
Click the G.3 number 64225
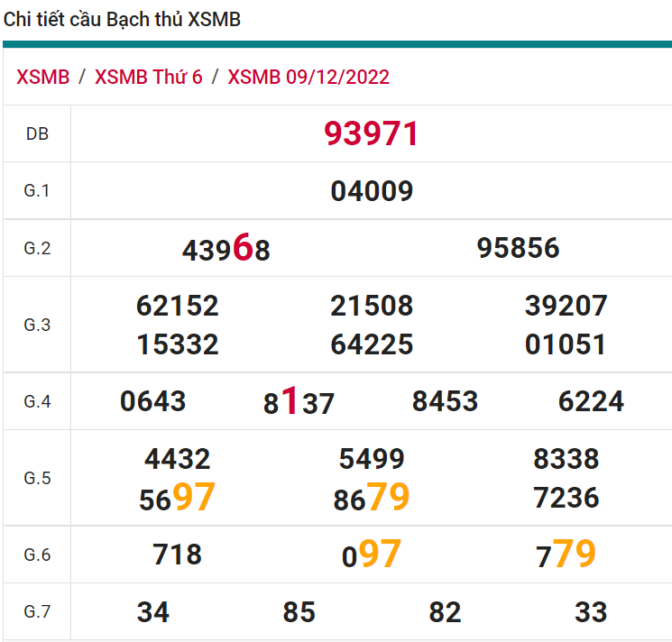pyautogui.click(x=372, y=344)
